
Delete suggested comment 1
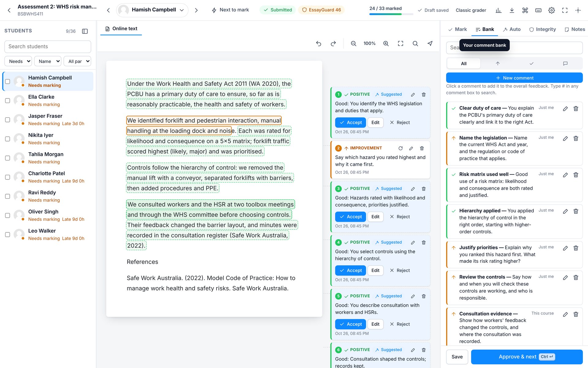coord(424,94)
